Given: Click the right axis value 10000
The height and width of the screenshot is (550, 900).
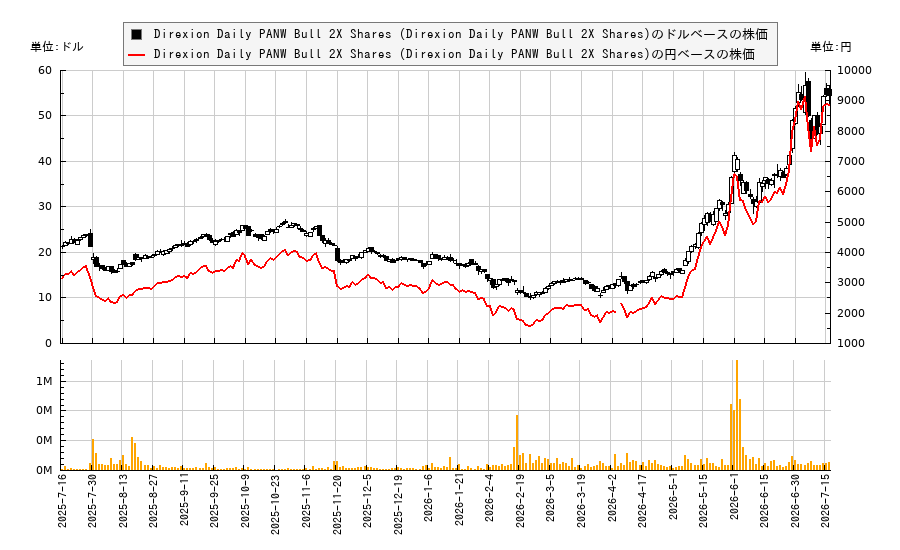Looking at the screenshot, I should 854,71.
